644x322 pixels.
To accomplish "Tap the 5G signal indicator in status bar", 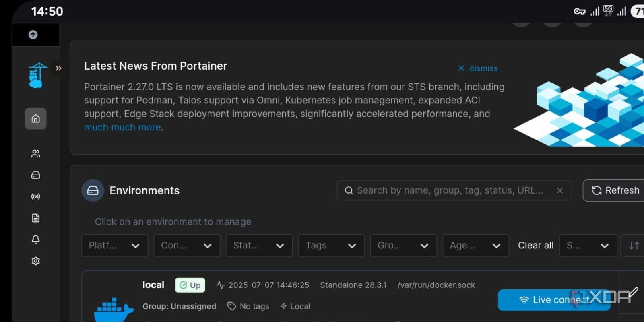I will point(608,10).
